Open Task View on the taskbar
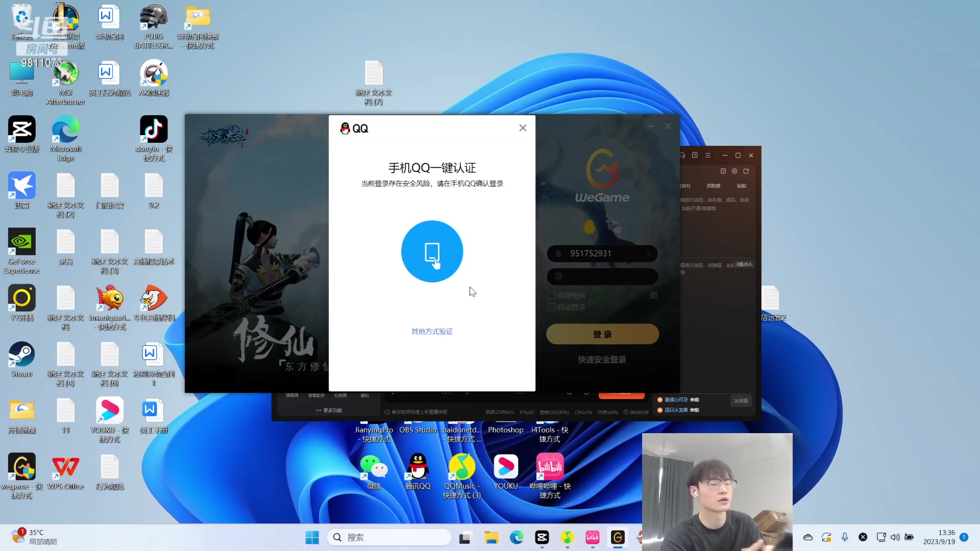980x551 pixels. click(464, 537)
